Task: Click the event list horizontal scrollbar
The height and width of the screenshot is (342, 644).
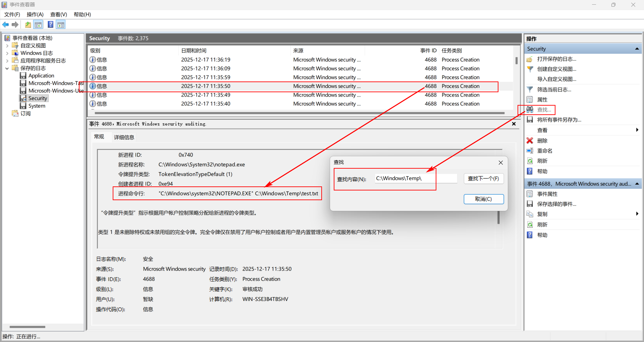Action: (x=299, y=113)
